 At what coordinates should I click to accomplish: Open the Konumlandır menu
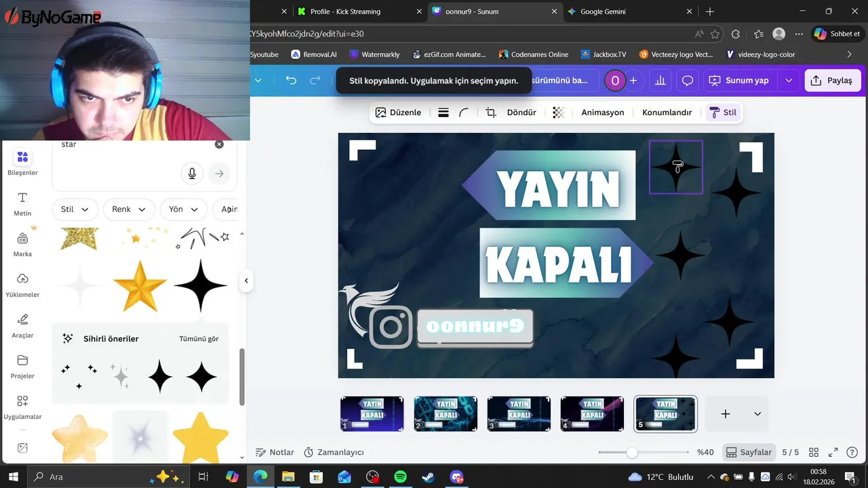click(x=667, y=113)
